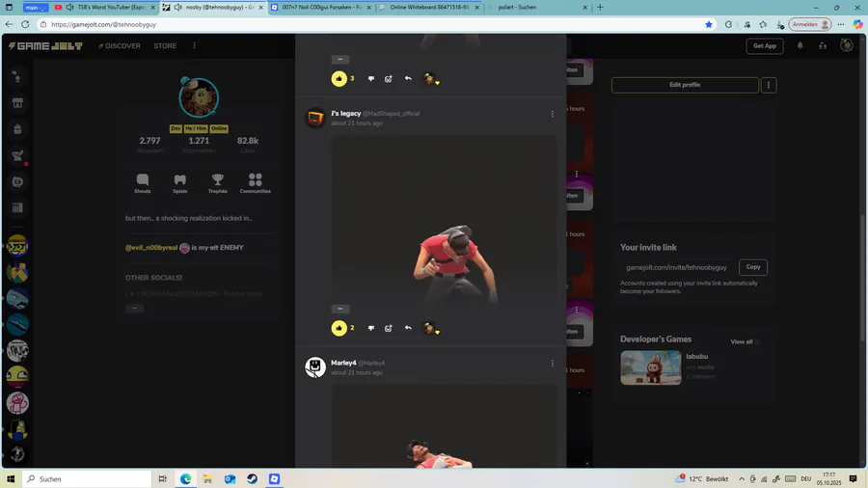Open the sidebar library icon

click(17, 207)
